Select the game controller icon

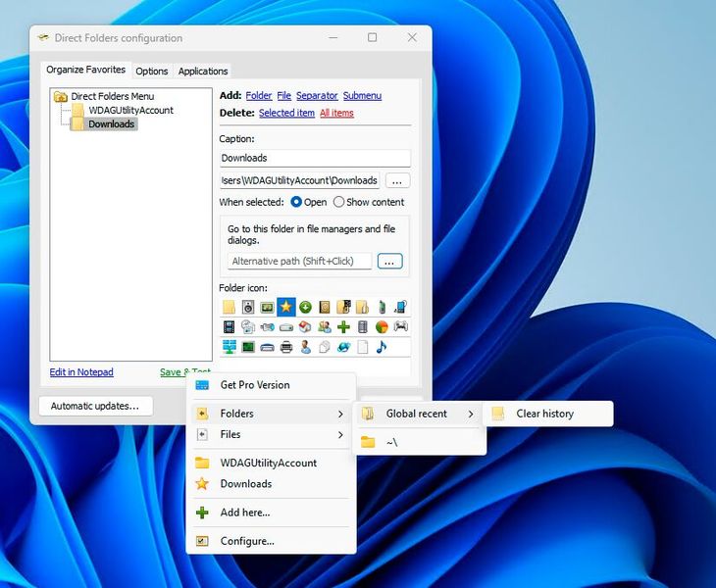tap(401, 326)
